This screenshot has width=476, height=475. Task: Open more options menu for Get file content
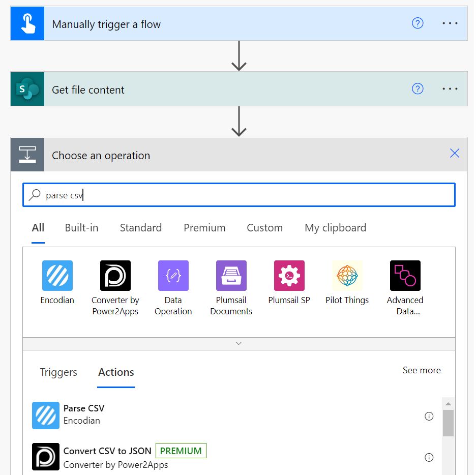click(x=450, y=89)
